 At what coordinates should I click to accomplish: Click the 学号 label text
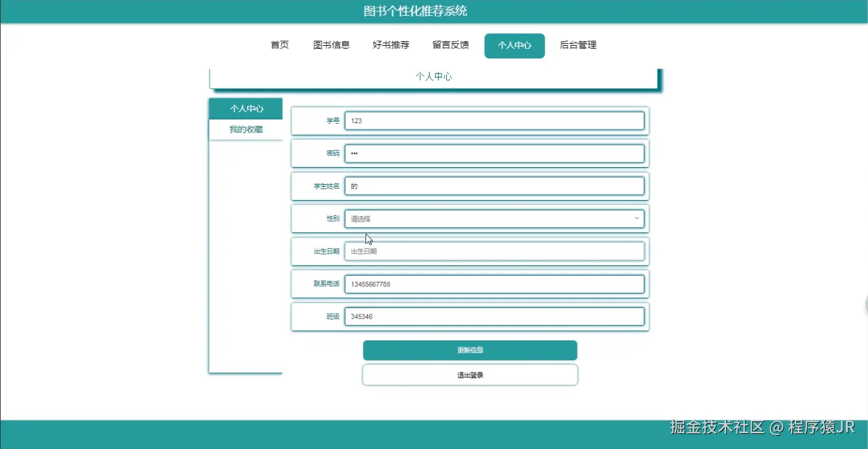333,121
